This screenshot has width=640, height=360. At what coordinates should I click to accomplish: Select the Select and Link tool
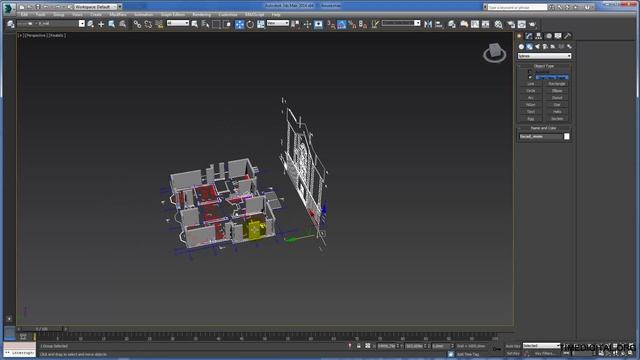137,24
